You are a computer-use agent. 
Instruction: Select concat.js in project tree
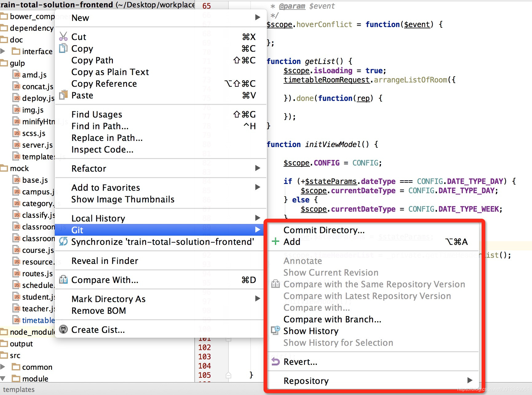coord(38,86)
